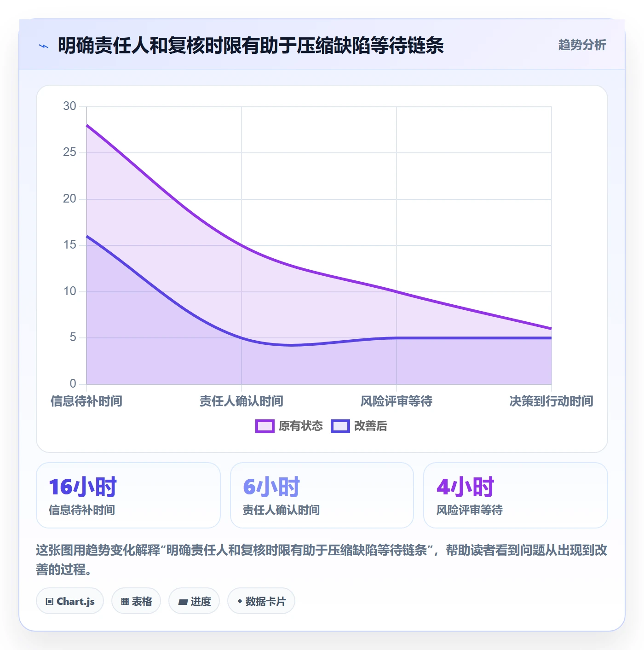
Task: Click the bar icon in the 进度 chip
Action: tap(183, 602)
